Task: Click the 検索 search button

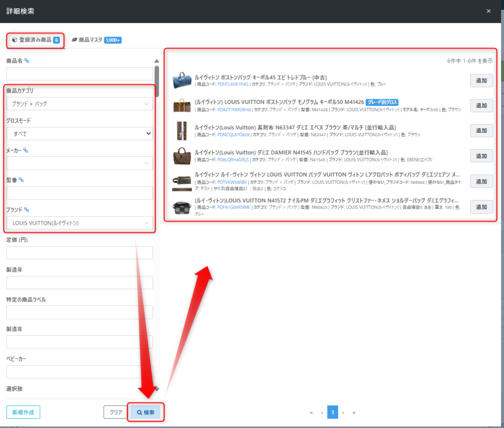Action: coord(146,412)
